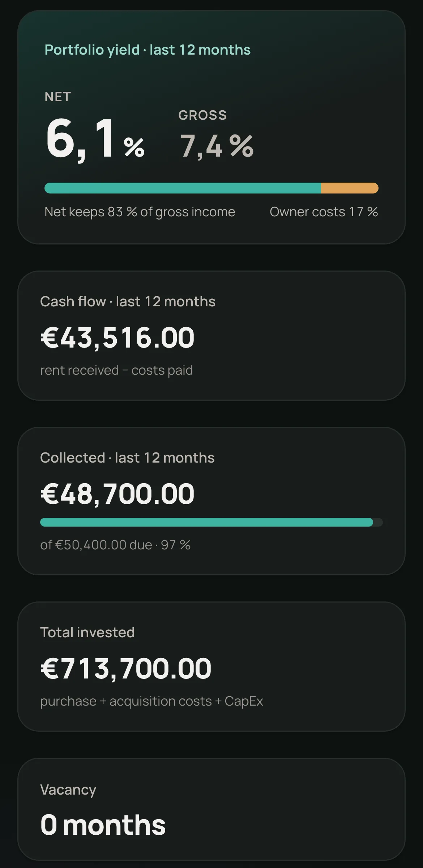The image size is (423, 868).
Task: Click the collected rent progress bar
Action: tap(211, 522)
